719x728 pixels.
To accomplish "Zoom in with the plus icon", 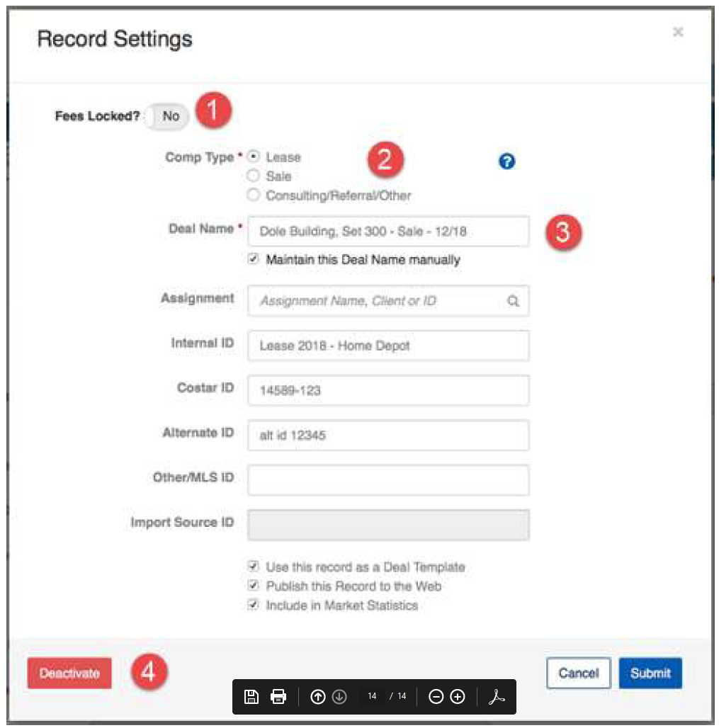I will [x=458, y=696].
